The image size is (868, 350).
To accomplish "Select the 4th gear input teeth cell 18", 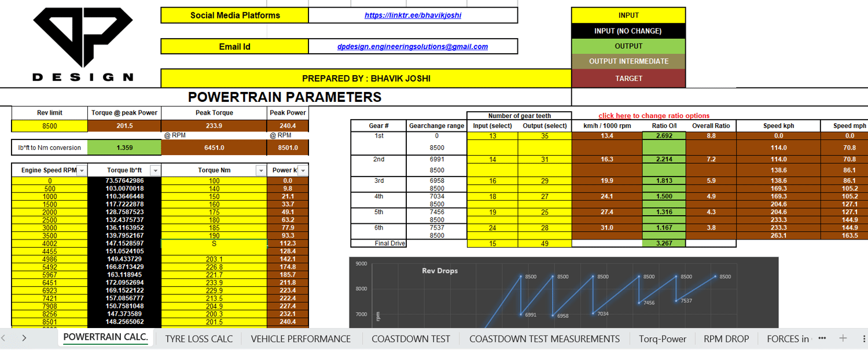I will [x=492, y=197].
